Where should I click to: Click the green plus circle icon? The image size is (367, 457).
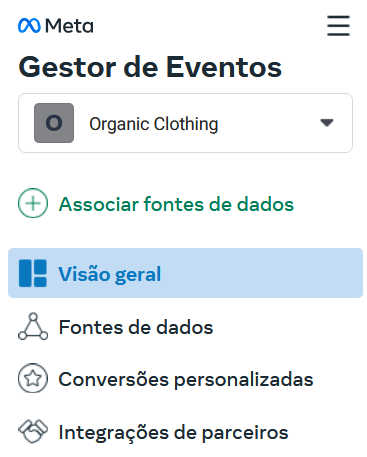point(33,203)
